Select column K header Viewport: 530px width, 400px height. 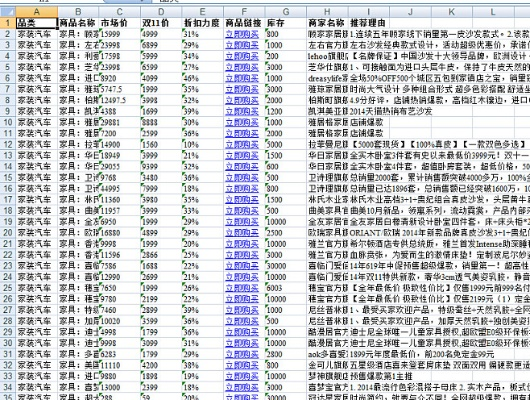point(452,12)
